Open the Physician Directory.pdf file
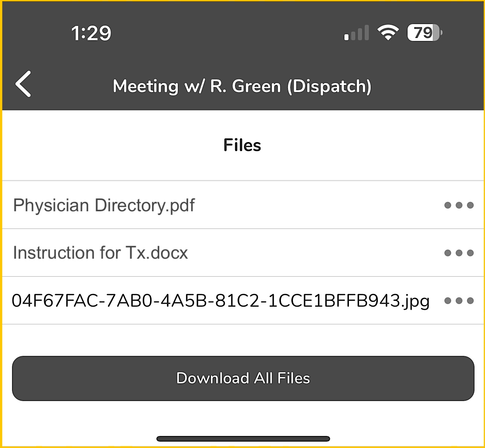Screen dimensions: 485x448 [104, 206]
